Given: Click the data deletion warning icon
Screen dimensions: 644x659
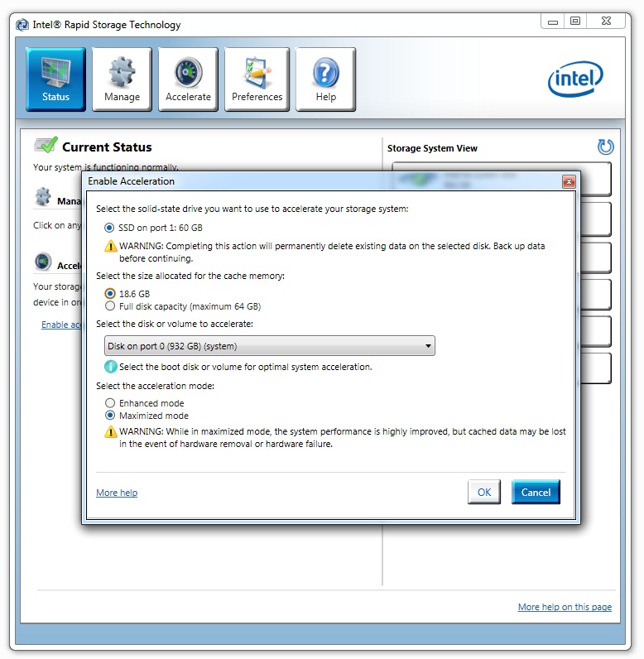Looking at the screenshot, I should tap(110, 246).
